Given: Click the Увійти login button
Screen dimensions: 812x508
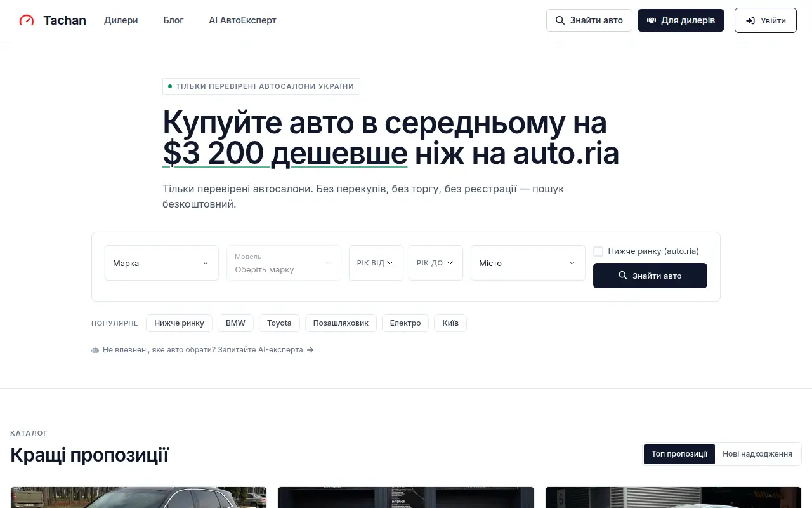Looking at the screenshot, I should [766, 20].
